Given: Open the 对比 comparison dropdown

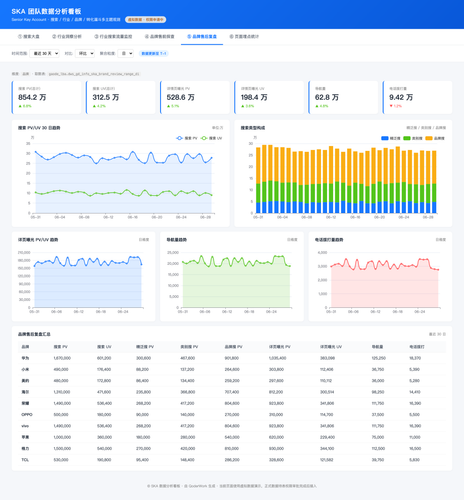Looking at the screenshot, I should click(x=85, y=53).
